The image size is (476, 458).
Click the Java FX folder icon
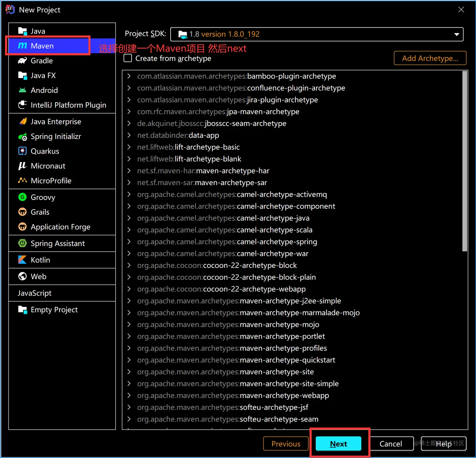coord(23,75)
